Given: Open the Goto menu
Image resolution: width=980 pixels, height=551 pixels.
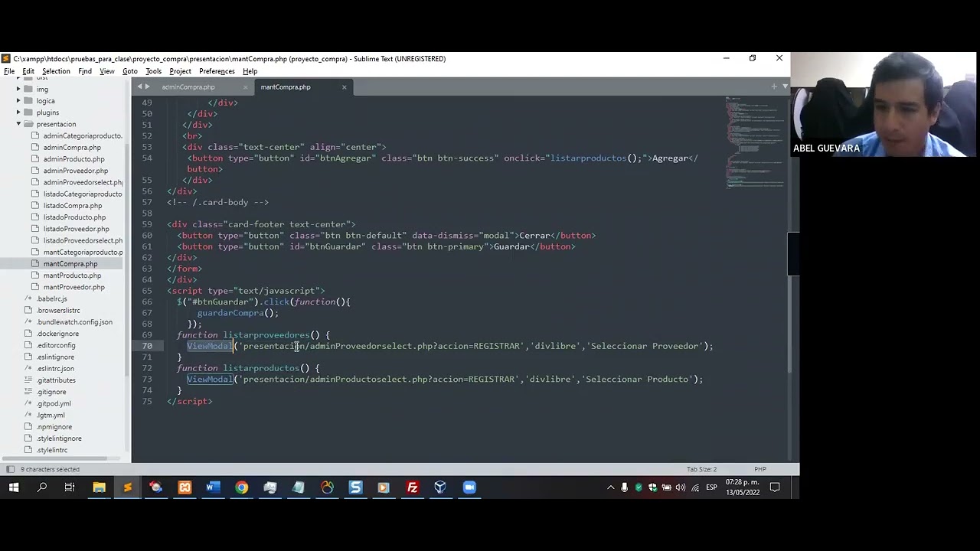Looking at the screenshot, I should tap(130, 71).
